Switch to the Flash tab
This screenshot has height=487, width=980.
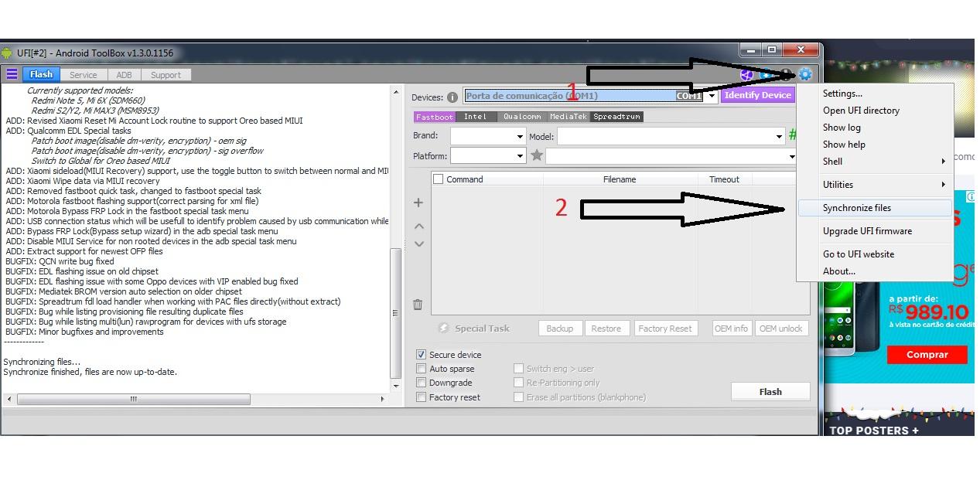[41, 75]
